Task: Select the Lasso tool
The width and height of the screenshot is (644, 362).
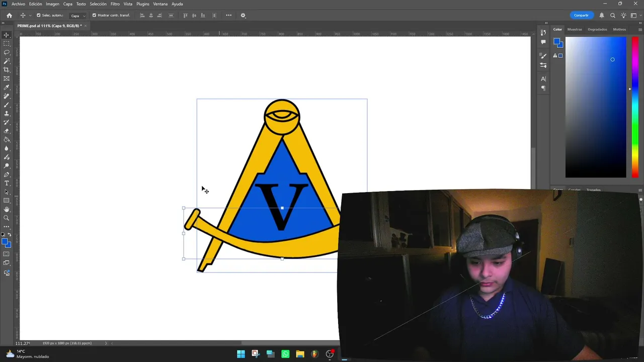Action: [7, 52]
